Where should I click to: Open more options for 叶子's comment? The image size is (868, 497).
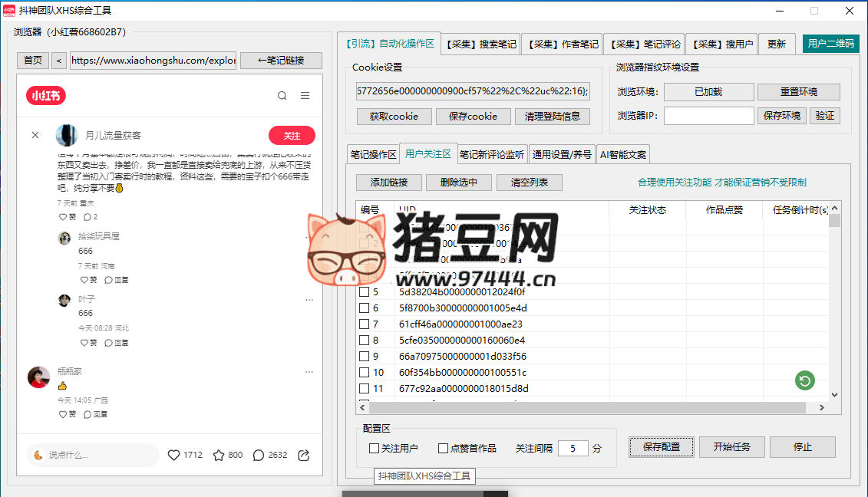click(x=309, y=299)
